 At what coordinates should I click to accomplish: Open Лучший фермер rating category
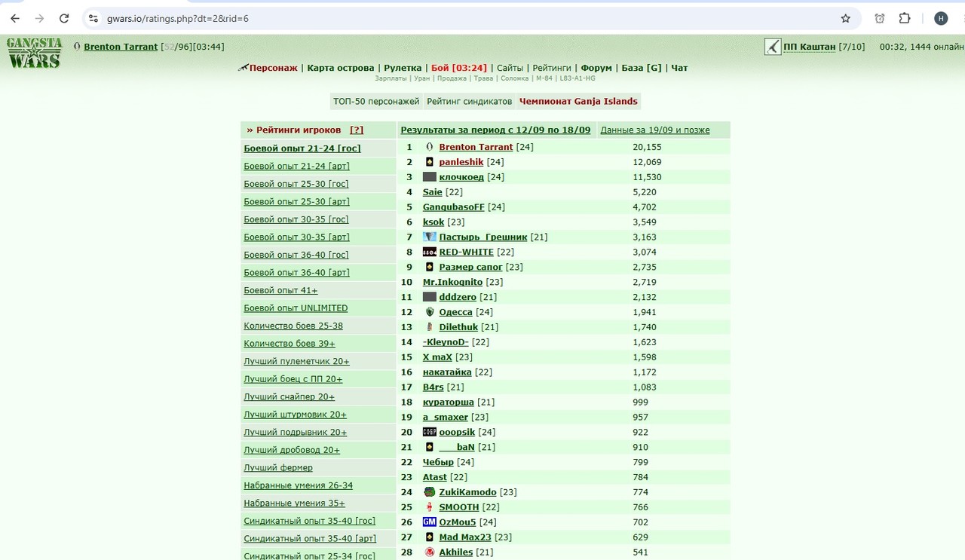(278, 468)
